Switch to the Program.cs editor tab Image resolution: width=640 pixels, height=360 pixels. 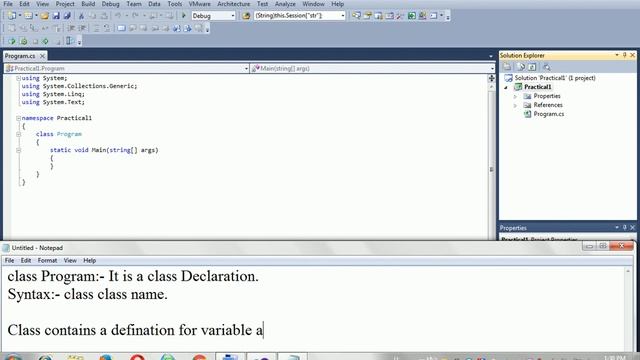(x=20, y=56)
